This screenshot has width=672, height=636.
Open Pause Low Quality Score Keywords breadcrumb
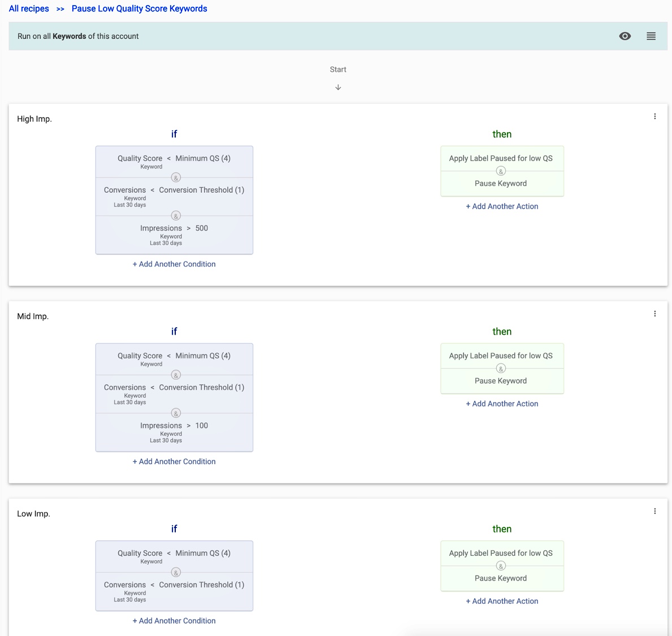pos(139,8)
